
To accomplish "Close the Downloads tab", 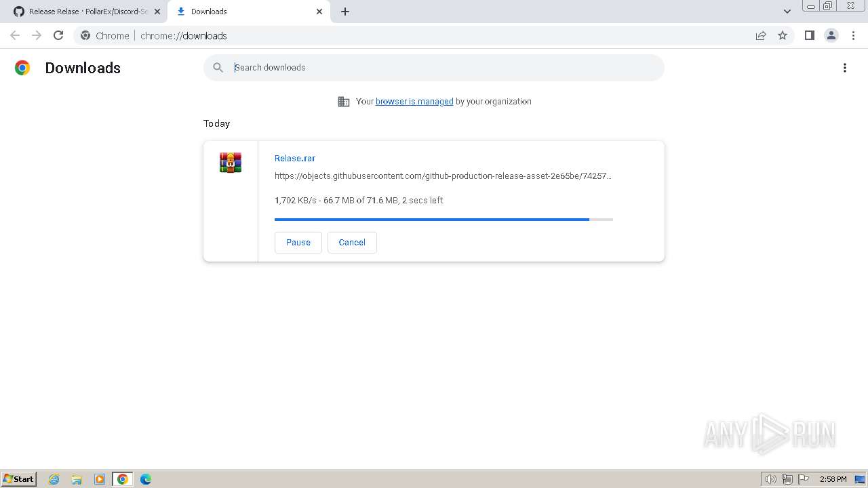I will [319, 12].
